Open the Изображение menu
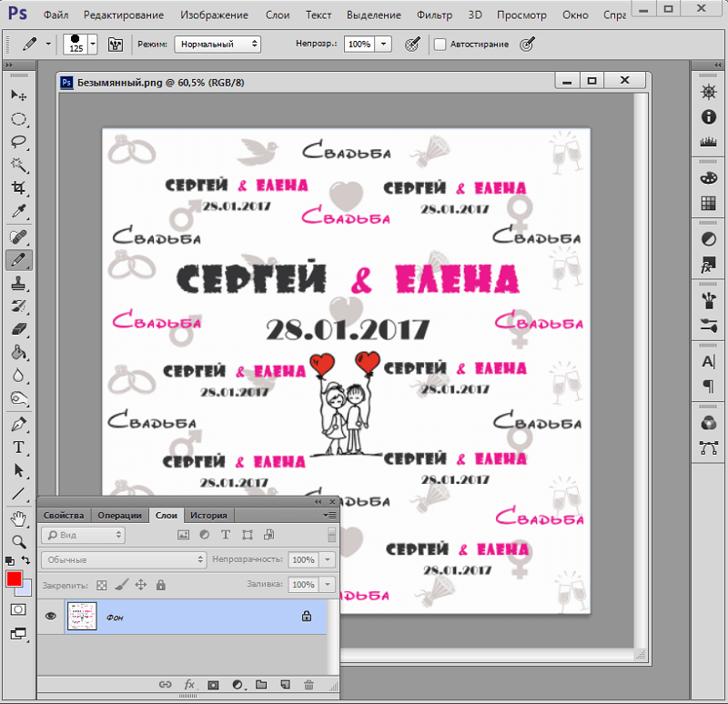 click(x=214, y=15)
